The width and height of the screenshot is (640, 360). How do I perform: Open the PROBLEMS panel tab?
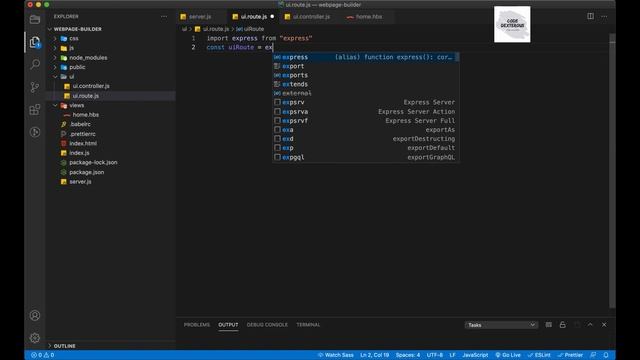197,325
